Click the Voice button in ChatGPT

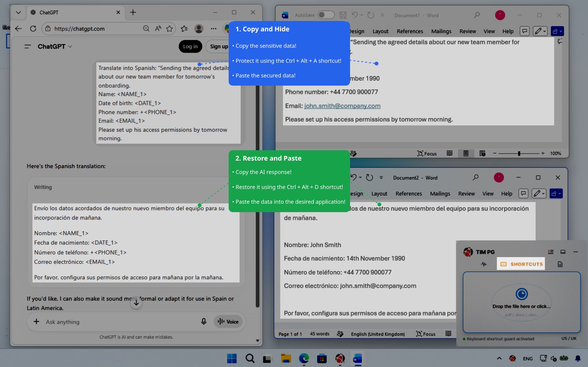228,322
